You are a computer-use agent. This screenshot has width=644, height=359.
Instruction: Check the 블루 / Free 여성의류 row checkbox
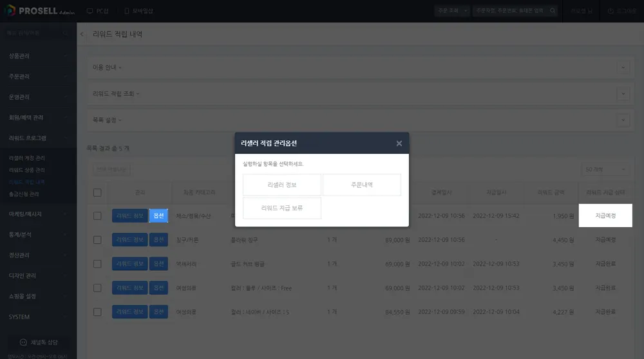click(97, 288)
